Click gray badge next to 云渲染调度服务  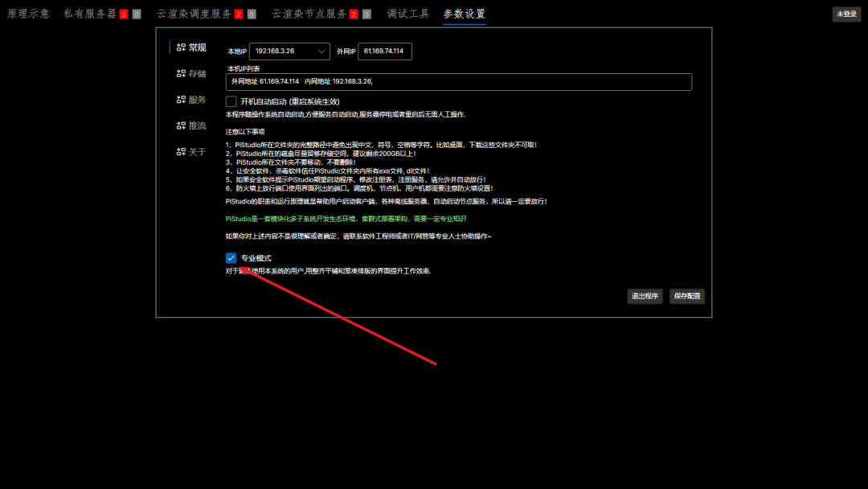coord(252,14)
